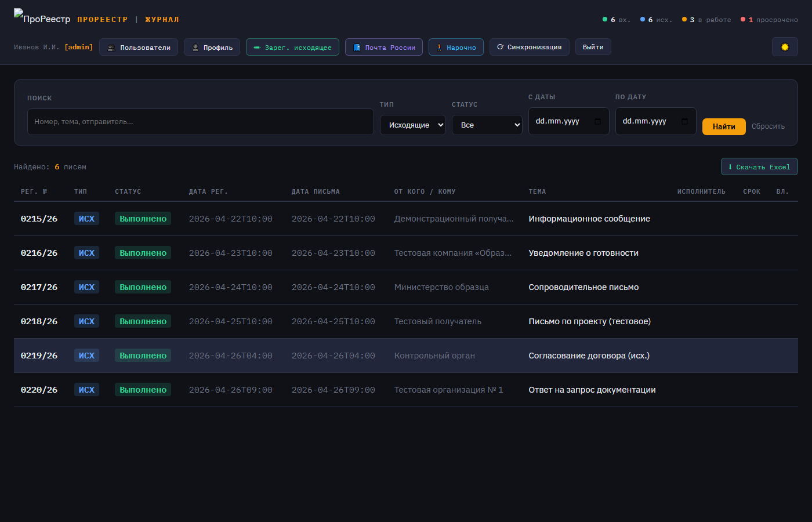Go to the Журнал header link
Viewport: 812px width, 522px height.
coord(162,20)
